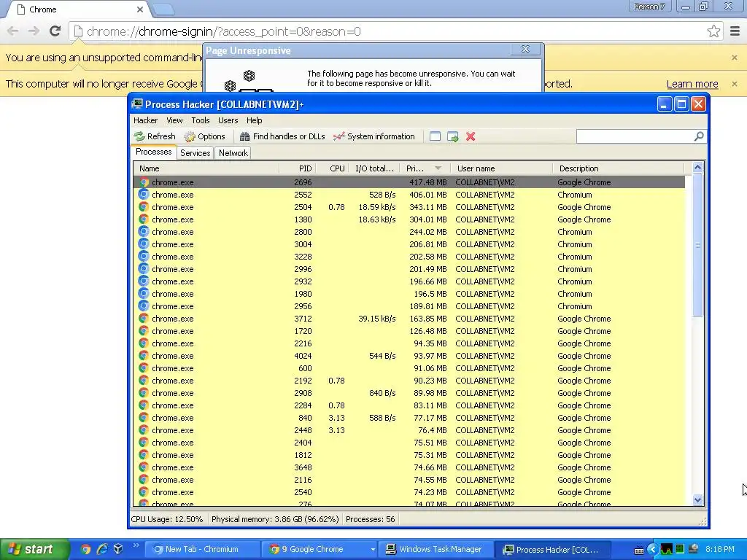
Task: Open the View menu
Action: [x=174, y=120]
